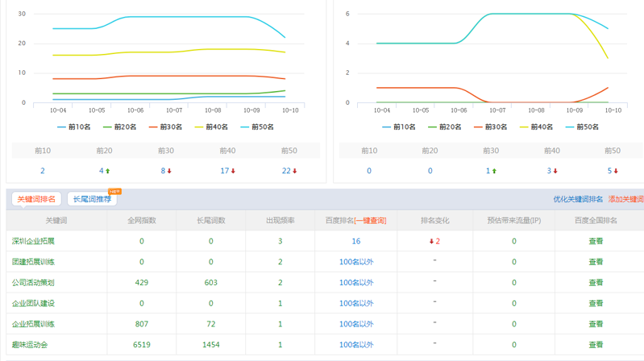The width and height of the screenshot is (644, 361).
Task: Click 查看 for 公司活动策划 row
Action: pos(596,283)
